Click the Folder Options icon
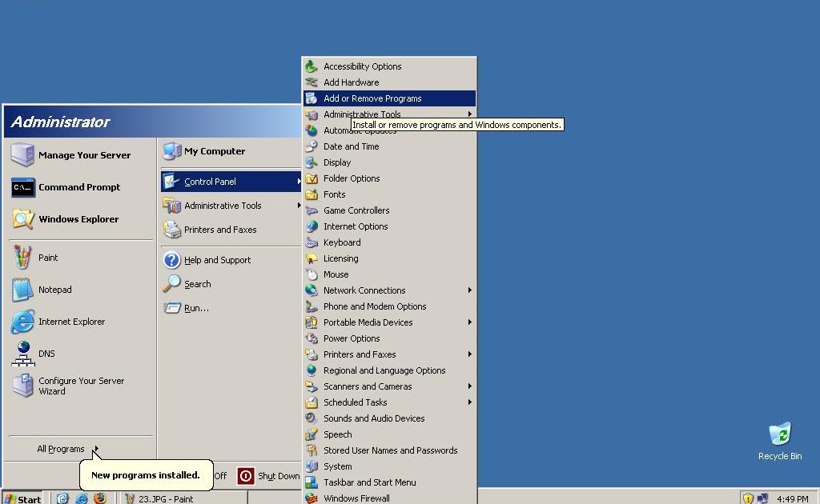The height and width of the screenshot is (504, 820). click(x=312, y=178)
